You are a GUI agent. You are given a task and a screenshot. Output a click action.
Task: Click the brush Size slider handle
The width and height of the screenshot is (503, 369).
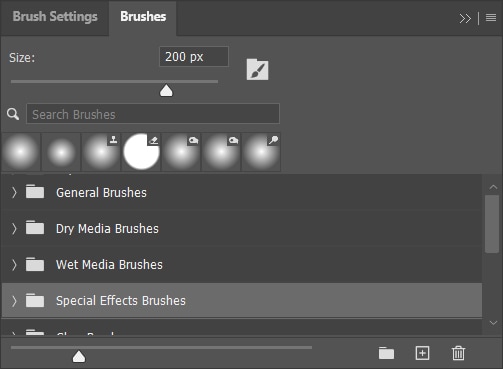(x=166, y=90)
